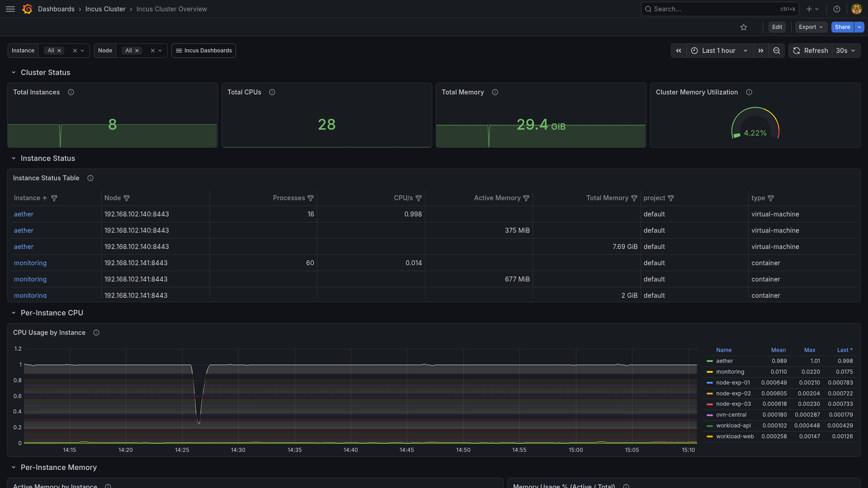Filter the CPU/s column
868x488 pixels.
coord(419,198)
